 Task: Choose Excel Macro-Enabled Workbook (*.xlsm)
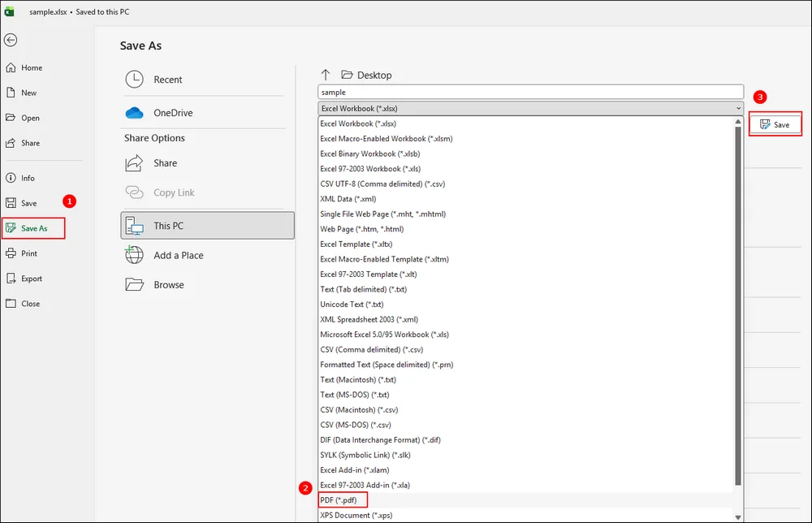click(x=527, y=139)
